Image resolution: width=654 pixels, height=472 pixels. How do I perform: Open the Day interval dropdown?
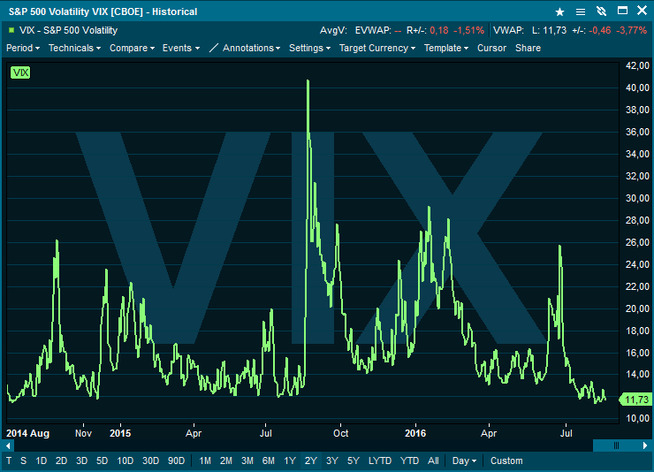(464, 461)
